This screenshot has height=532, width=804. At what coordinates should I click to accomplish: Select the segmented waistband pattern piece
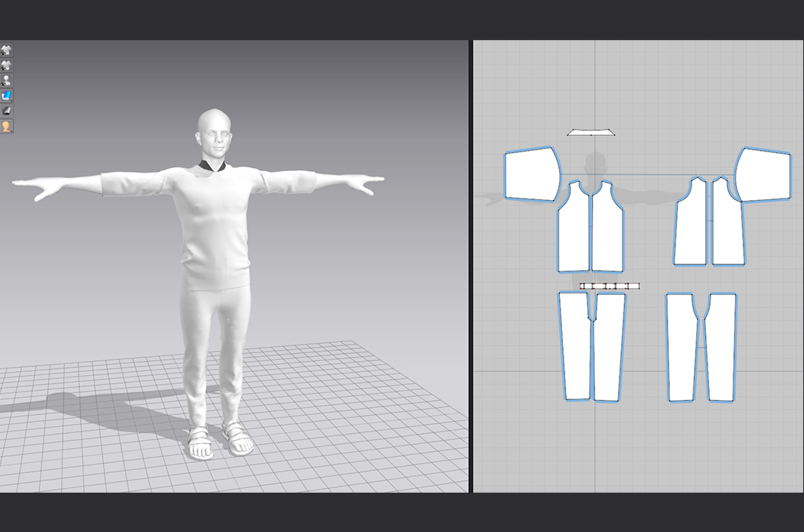(x=609, y=286)
